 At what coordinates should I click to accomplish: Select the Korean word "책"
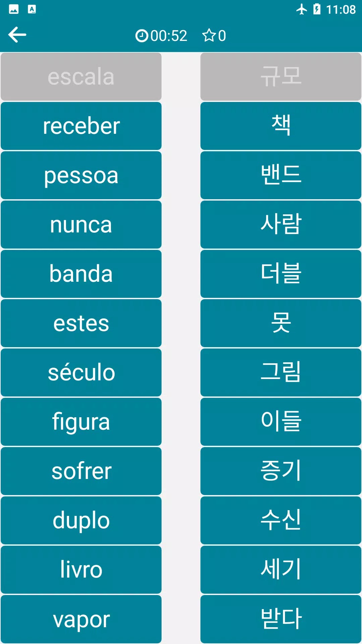[281, 126]
